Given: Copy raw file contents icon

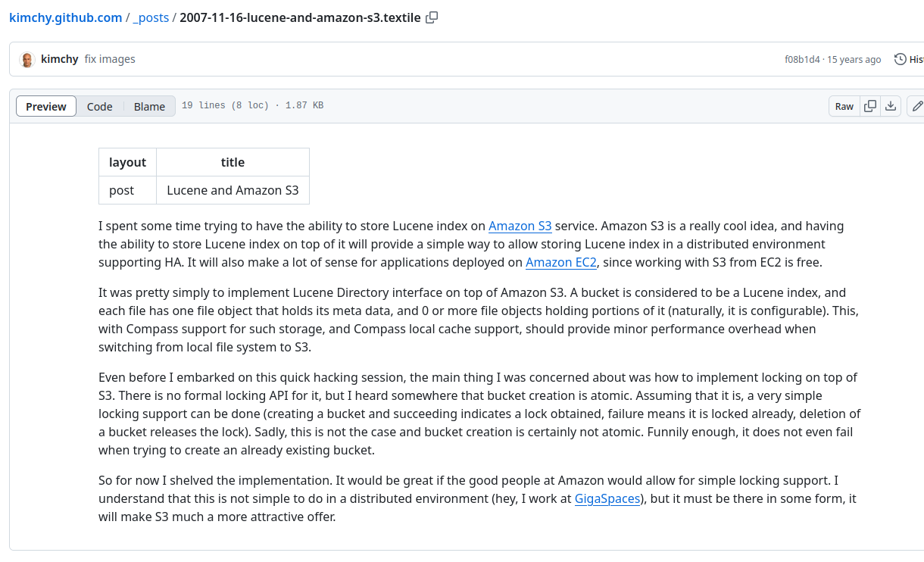Looking at the screenshot, I should pos(870,106).
